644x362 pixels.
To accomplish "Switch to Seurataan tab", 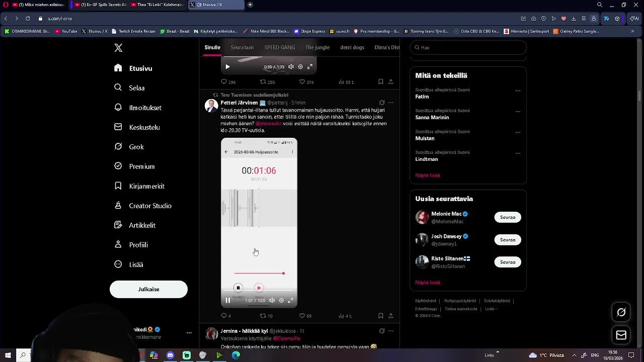I will coord(242,47).
